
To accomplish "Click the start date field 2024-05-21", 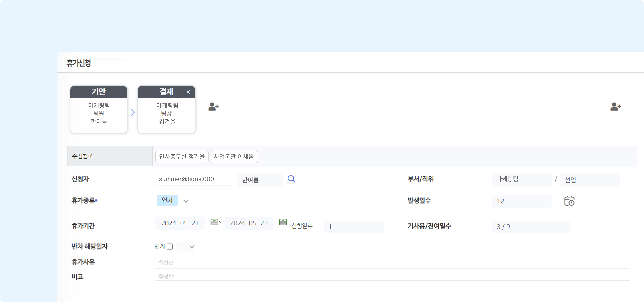I will [x=180, y=223].
